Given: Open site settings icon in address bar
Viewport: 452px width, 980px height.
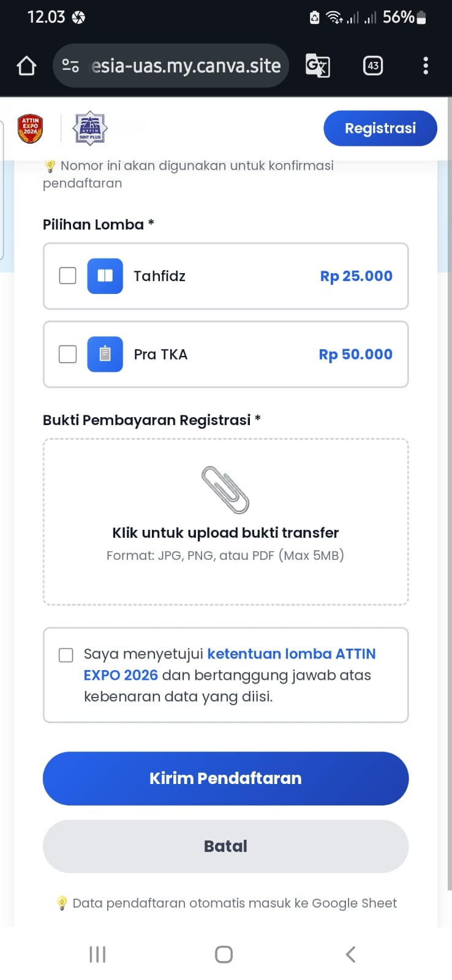Looking at the screenshot, I should [70, 66].
